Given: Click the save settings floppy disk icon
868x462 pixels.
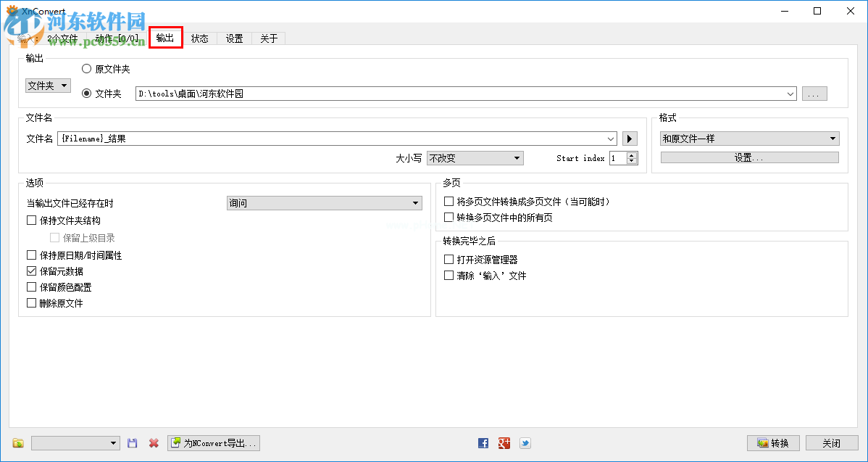Looking at the screenshot, I should (x=132, y=442).
